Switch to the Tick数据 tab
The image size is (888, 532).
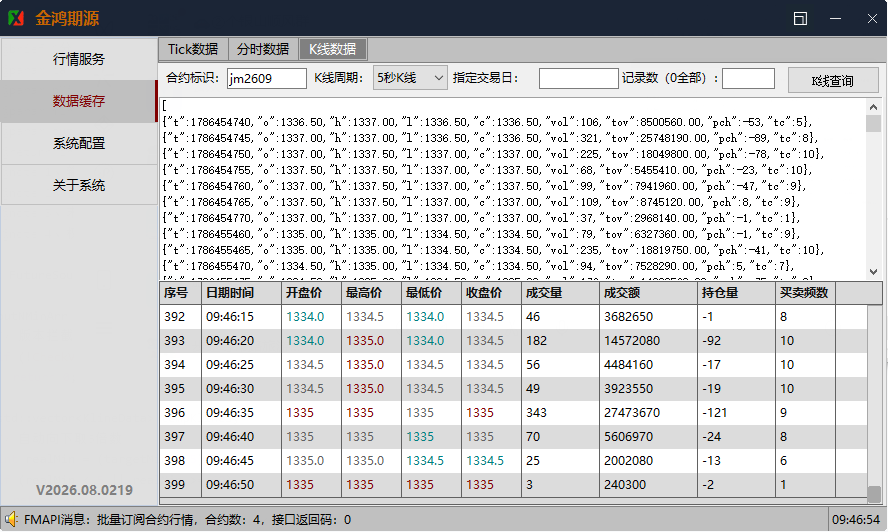pyautogui.click(x=193, y=49)
